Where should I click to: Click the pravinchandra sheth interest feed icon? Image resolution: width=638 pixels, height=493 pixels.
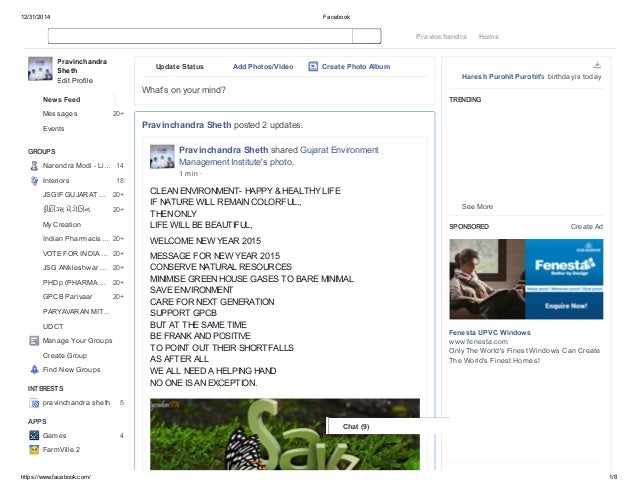point(34,403)
